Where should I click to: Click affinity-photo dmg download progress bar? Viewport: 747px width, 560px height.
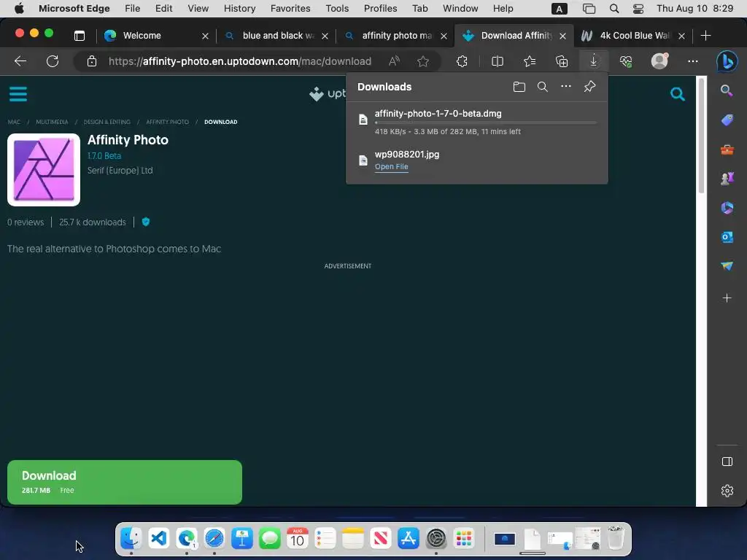tap(486, 122)
